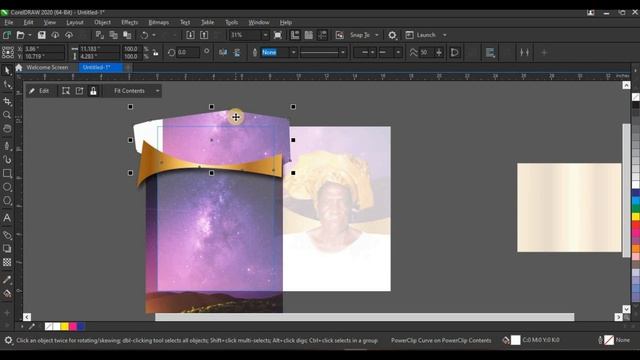Image resolution: width=640 pixels, height=360 pixels.
Task: Click the New document icon
Action: point(7,35)
